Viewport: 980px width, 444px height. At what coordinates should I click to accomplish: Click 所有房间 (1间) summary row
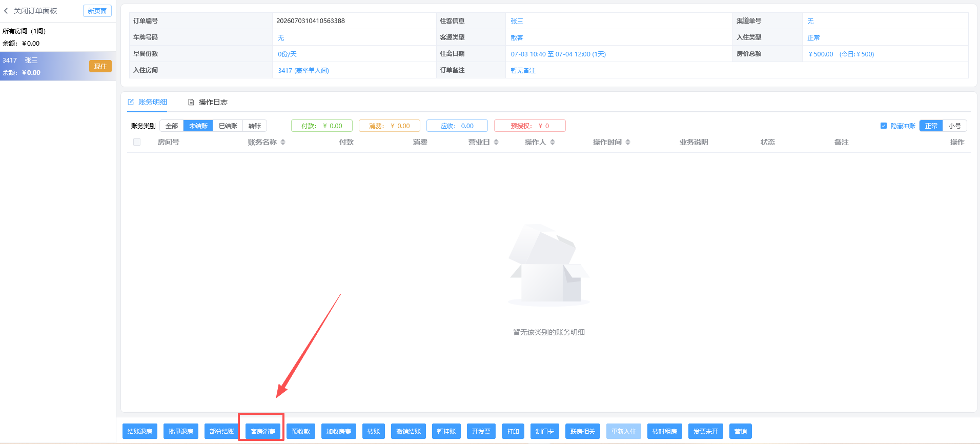tap(57, 37)
